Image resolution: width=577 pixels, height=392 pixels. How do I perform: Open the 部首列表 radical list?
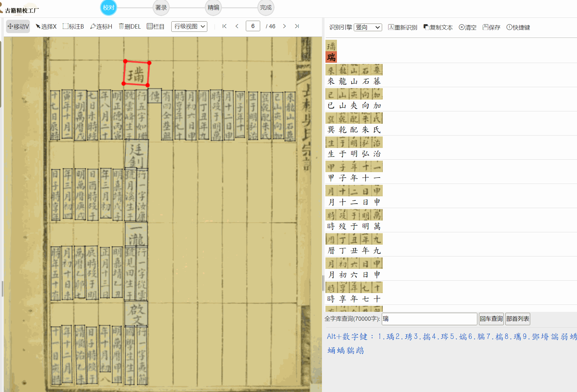tap(517, 319)
